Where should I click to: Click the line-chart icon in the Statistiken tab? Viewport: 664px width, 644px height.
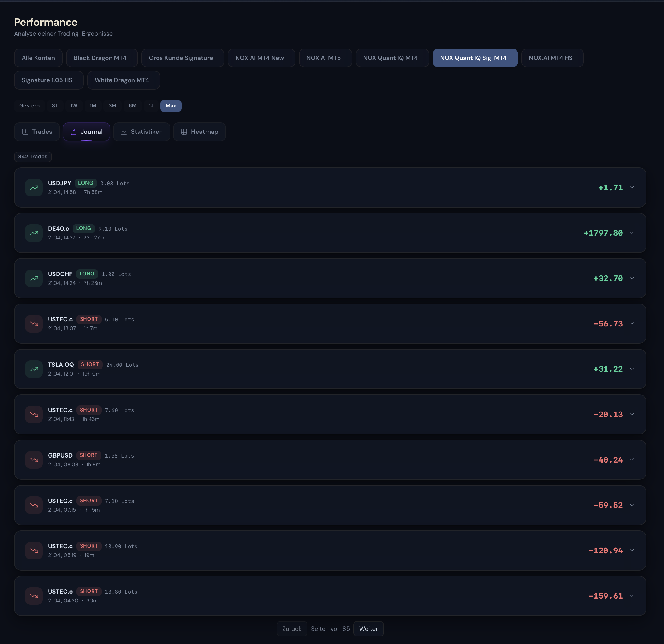(124, 131)
